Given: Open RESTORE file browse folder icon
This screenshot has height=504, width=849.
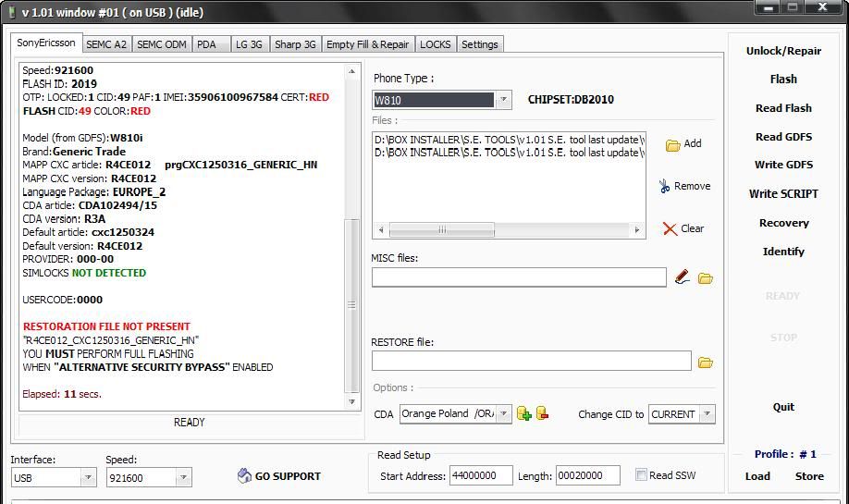Looking at the screenshot, I should [x=705, y=363].
